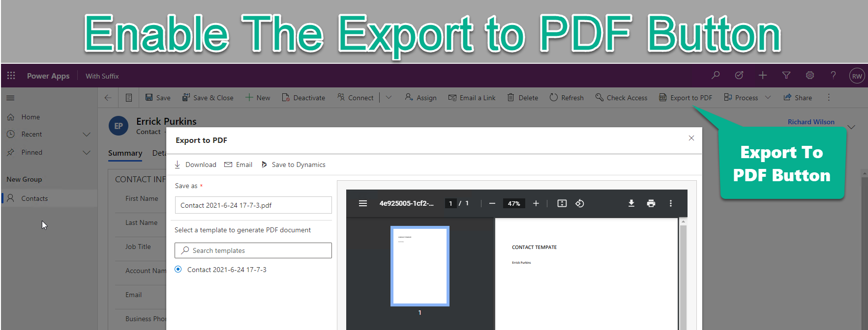Viewport: 868px width, 330px height.
Task: Download the PDF from dialog
Action: click(x=195, y=165)
